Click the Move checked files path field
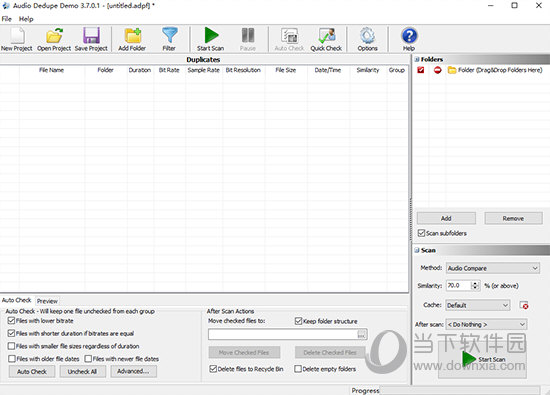 283,334
